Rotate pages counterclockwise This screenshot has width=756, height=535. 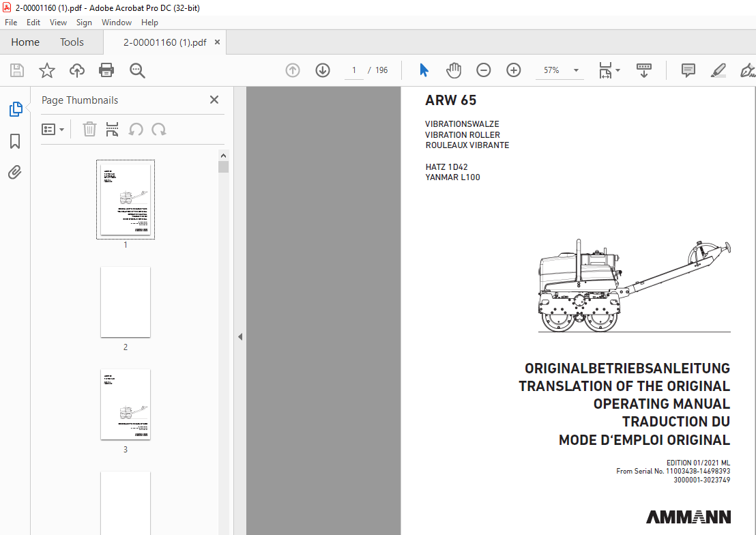pyautogui.click(x=136, y=129)
